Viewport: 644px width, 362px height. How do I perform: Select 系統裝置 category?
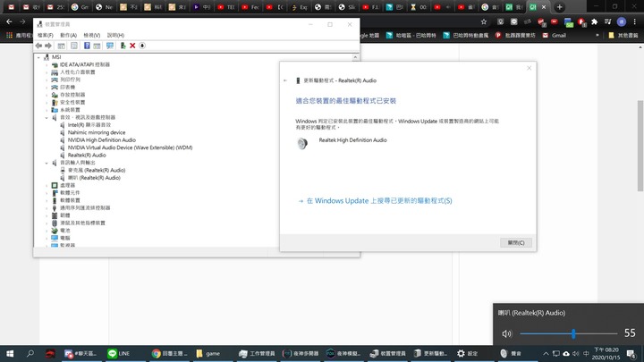click(70, 110)
